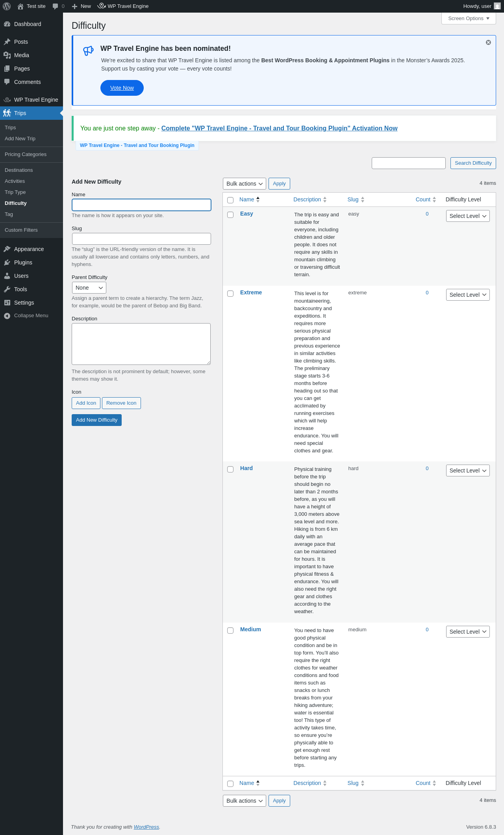Image resolution: width=504 pixels, height=835 pixels.
Task: Click the Collapse Menu arrow icon
Action: (x=7, y=316)
